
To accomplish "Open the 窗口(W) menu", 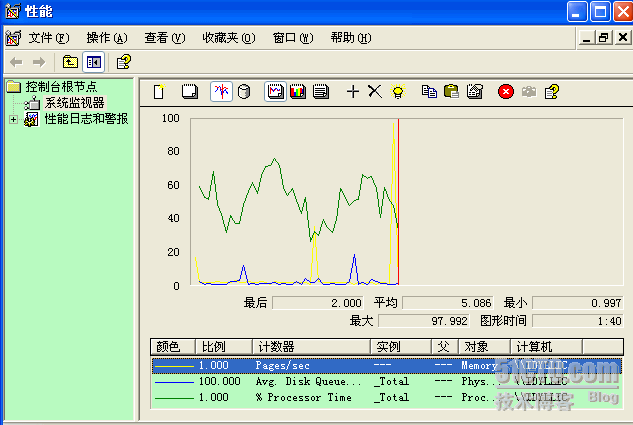I will pos(293,38).
